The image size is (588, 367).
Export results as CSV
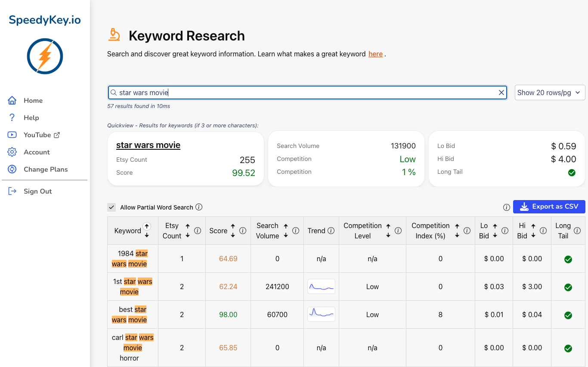coord(549,207)
